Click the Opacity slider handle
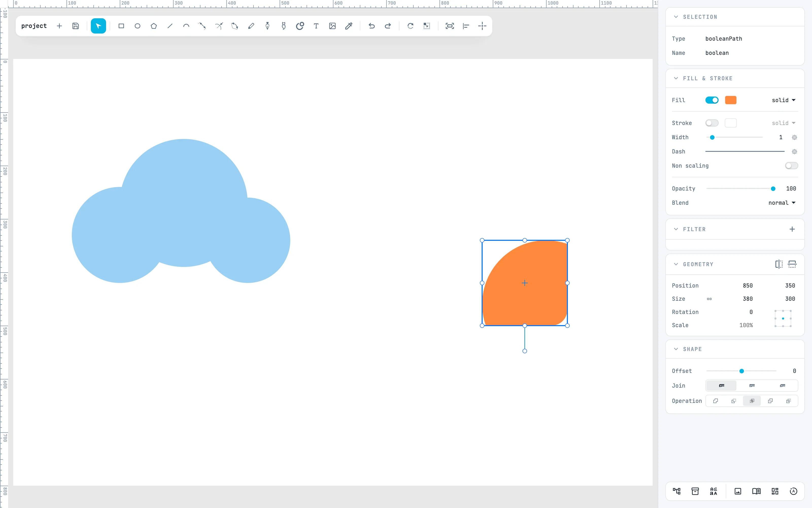Screen dimensions: 812x508 773,189
